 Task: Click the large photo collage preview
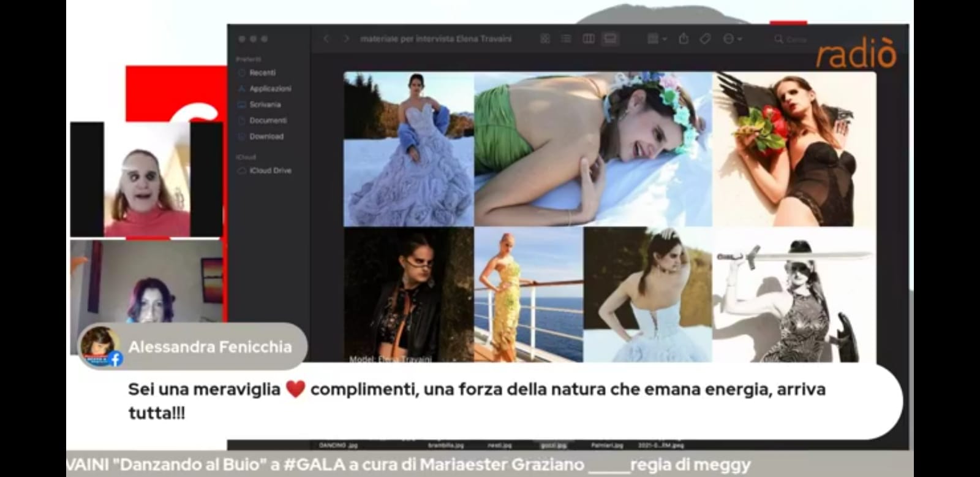pos(609,217)
